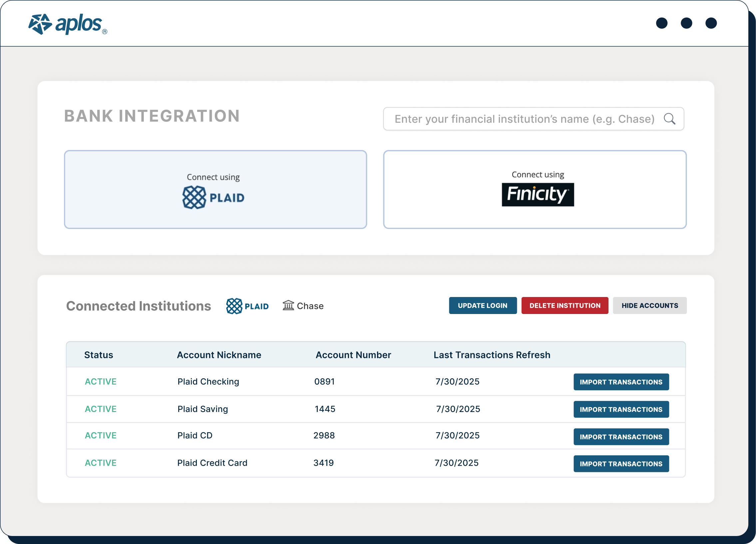The image size is (756, 544).
Task: Click the ACTIVE status for Plaid Credit Card
Action: click(x=101, y=463)
